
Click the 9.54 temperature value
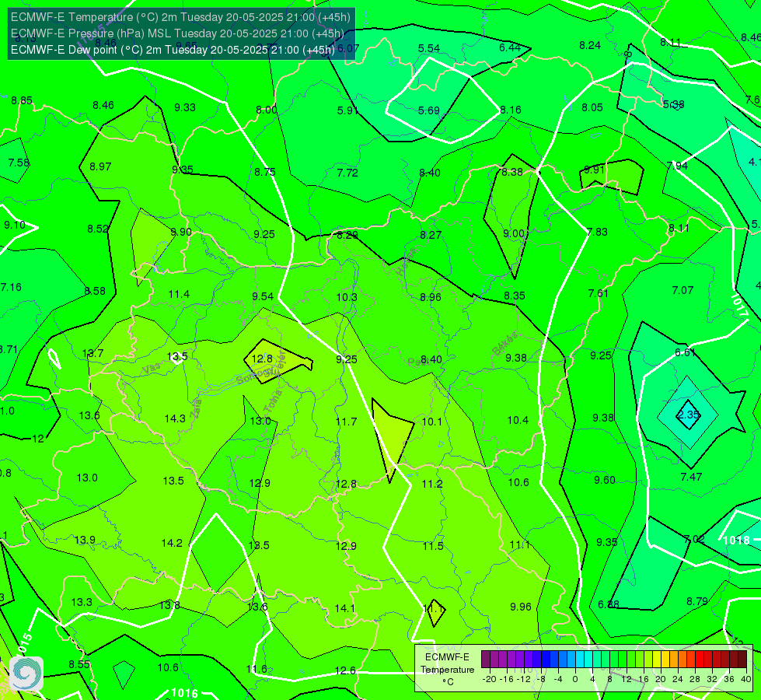(263, 296)
